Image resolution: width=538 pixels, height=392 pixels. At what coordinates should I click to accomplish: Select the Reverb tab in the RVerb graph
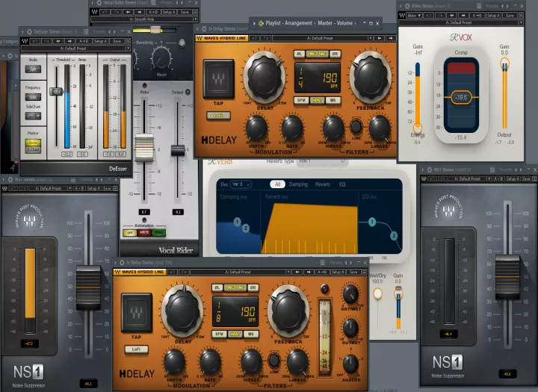(323, 184)
